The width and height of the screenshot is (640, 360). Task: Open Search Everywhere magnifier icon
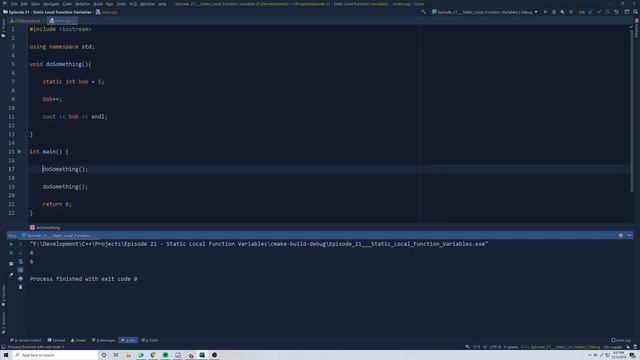pyautogui.click(x=636, y=12)
